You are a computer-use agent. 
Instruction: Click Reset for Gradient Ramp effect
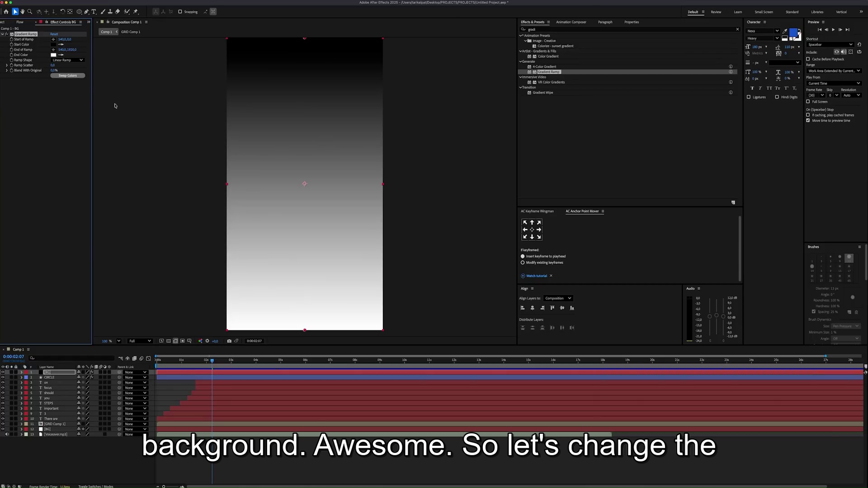point(54,34)
